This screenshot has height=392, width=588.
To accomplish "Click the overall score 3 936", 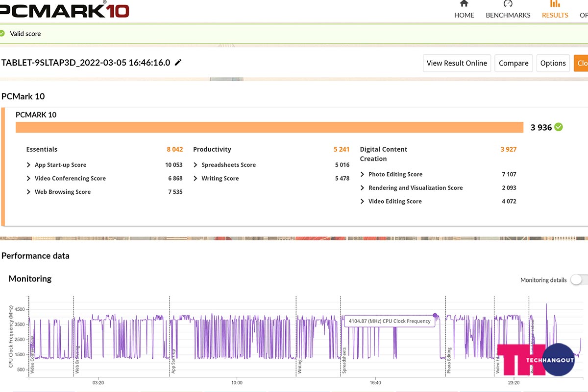I will point(541,127).
